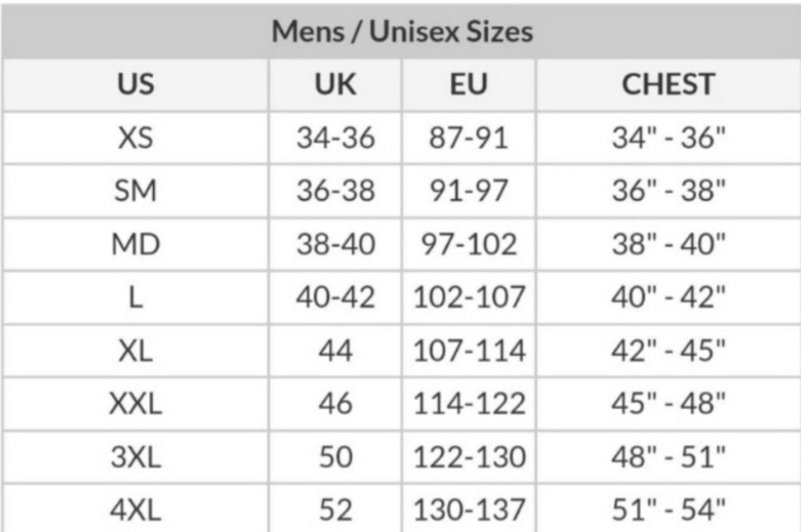
Task: Select UK value 34-36
Action: (335, 137)
